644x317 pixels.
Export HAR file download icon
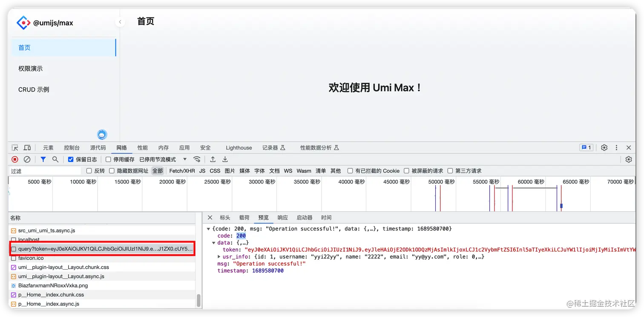225,159
